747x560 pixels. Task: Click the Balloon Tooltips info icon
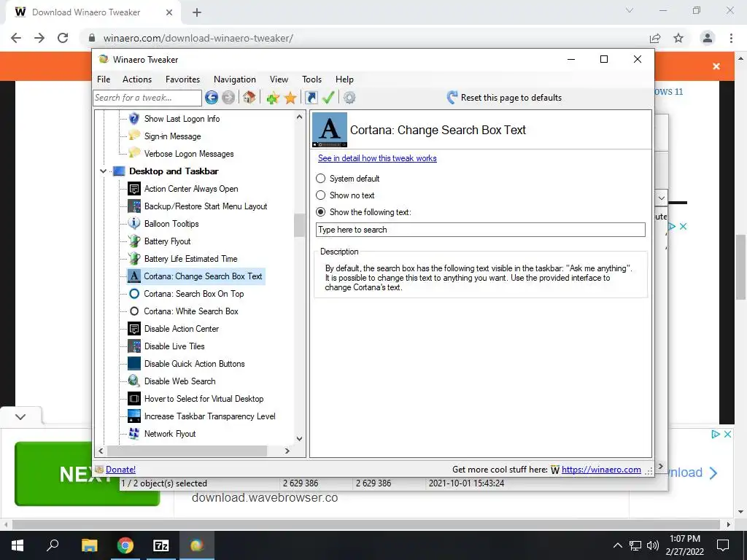tap(134, 223)
